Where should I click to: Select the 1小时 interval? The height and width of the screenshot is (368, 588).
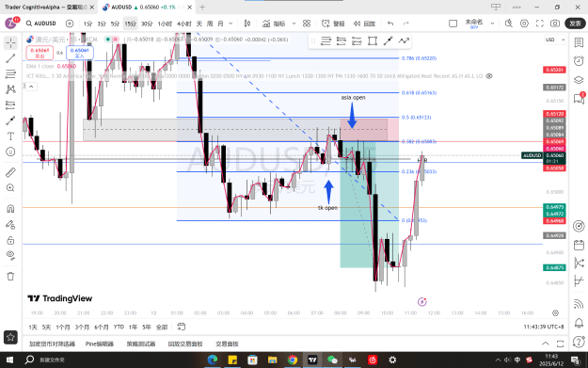pos(165,24)
